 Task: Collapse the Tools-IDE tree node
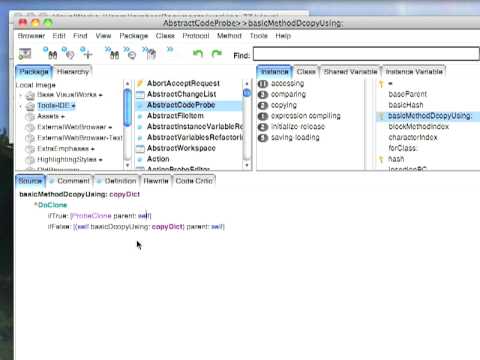pos(21,106)
